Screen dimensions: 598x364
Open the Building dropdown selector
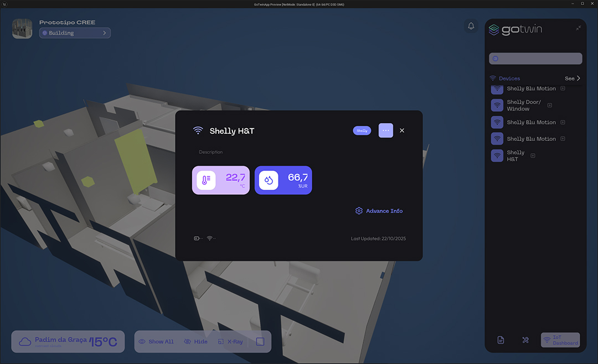pyautogui.click(x=75, y=33)
